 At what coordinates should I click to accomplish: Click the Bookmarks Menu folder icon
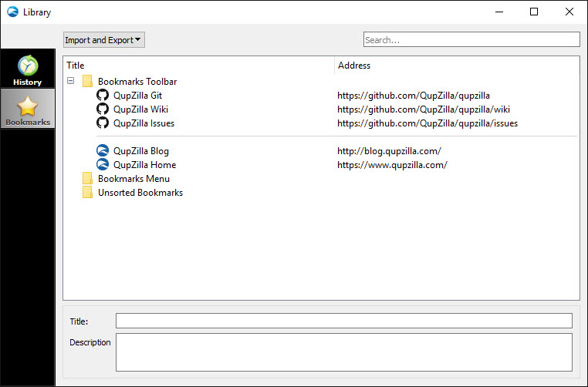(87, 178)
